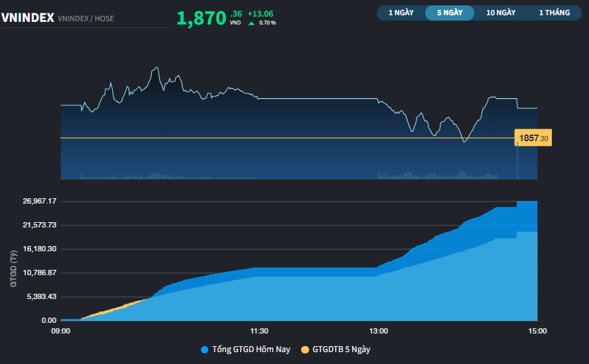Viewport: 589px width, 364px height.
Task: Toggle the Tổng GTGD Hôm Nay series label
Action: point(251,349)
